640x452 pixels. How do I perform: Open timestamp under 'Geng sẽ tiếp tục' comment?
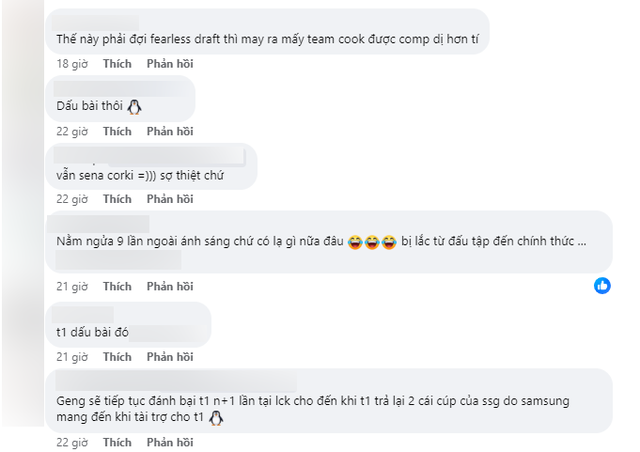coord(72,442)
